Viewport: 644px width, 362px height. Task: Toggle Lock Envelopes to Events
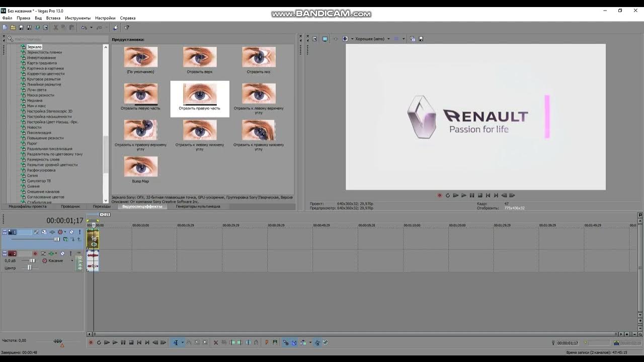[x=317, y=342]
